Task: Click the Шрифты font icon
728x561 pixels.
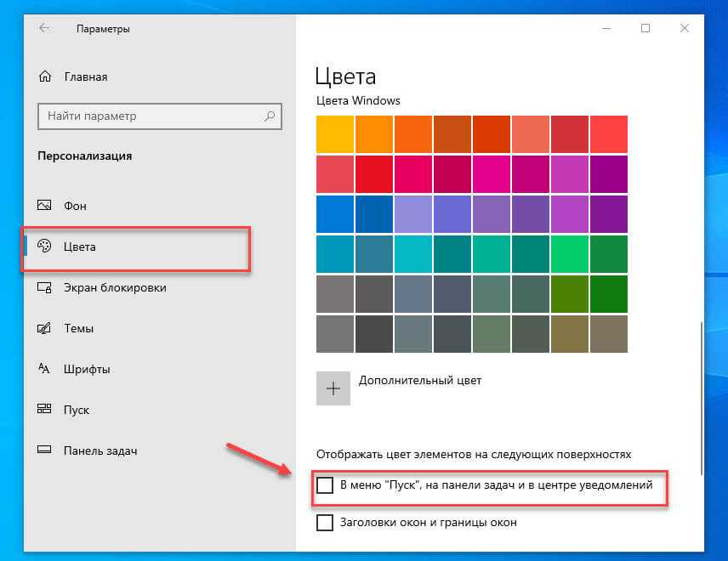Action: point(45,369)
